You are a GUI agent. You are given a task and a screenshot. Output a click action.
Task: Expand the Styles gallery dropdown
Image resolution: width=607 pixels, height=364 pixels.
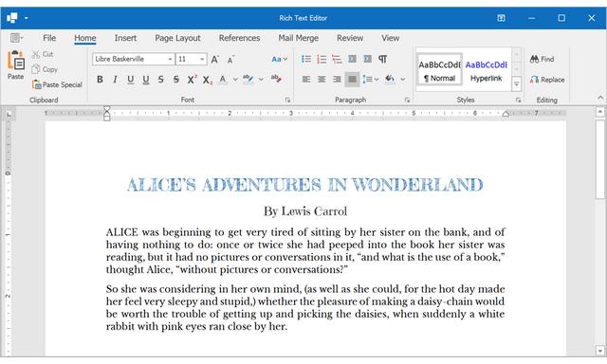pyautogui.click(x=516, y=84)
